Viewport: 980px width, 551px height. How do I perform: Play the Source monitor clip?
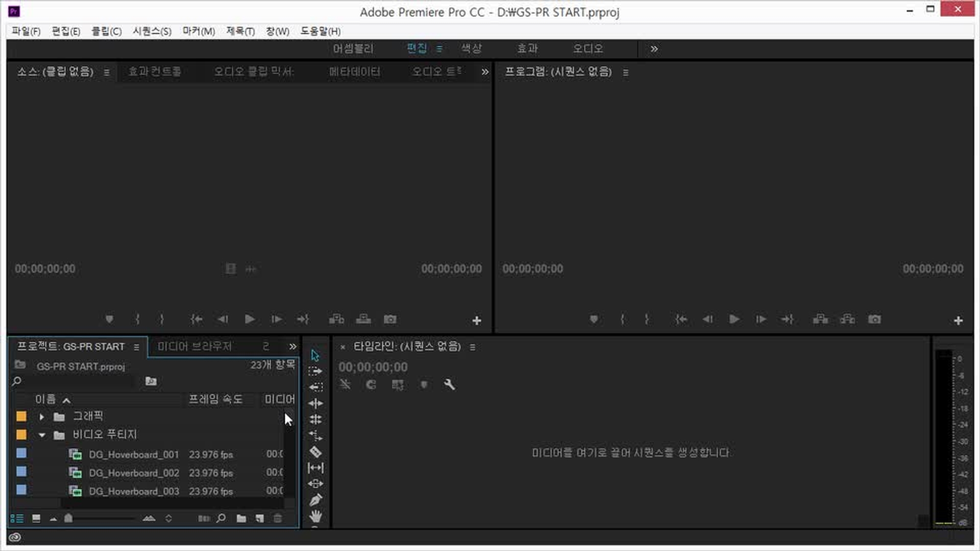250,319
